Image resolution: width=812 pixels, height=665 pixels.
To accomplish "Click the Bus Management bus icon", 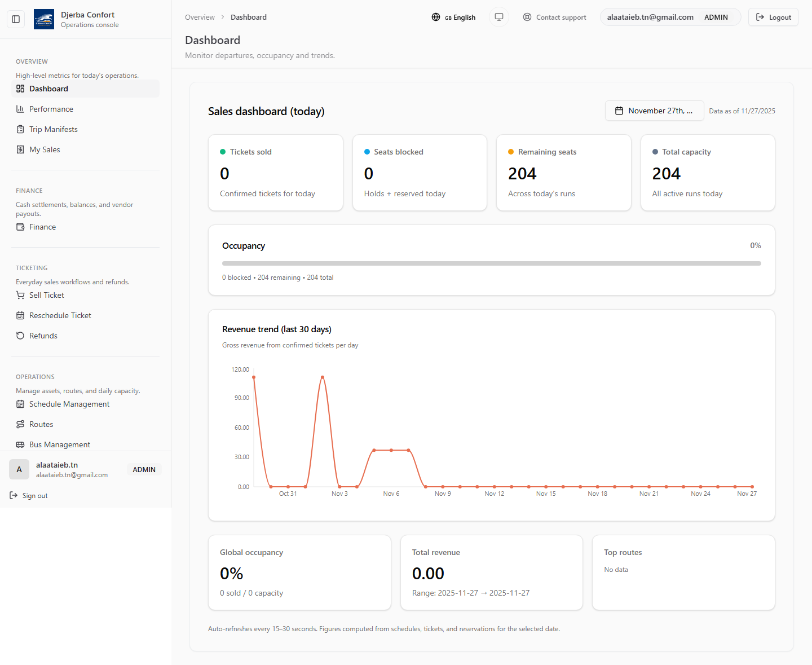I will (x=20, y=444).
